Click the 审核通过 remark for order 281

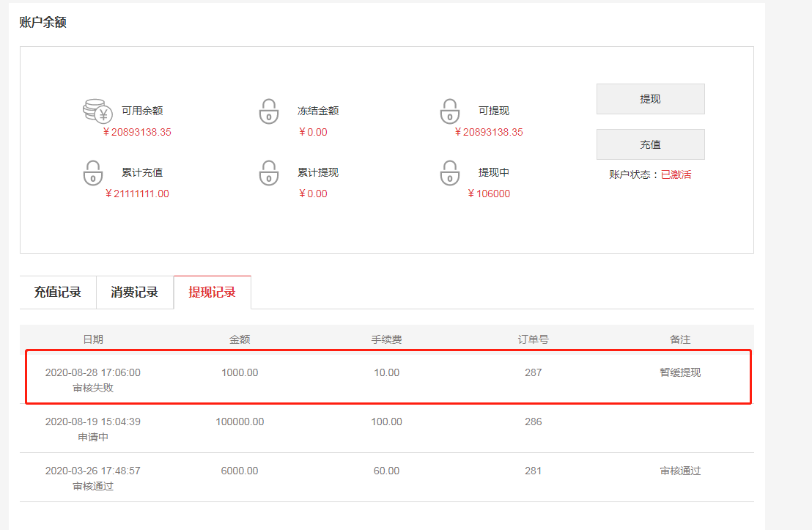point(680,471)
